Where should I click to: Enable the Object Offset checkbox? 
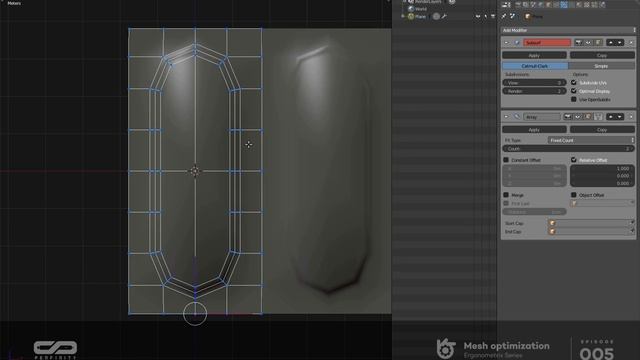pos(574,195)
